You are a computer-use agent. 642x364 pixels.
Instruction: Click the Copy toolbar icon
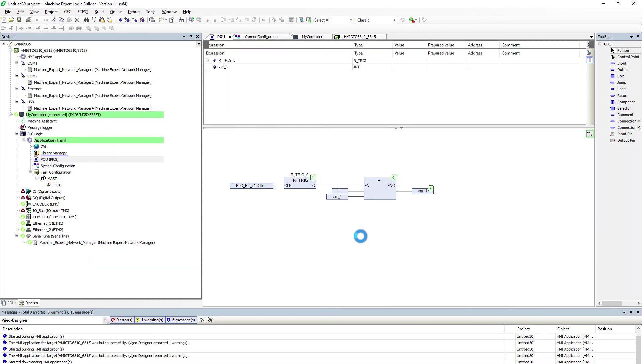pos(61,20)
